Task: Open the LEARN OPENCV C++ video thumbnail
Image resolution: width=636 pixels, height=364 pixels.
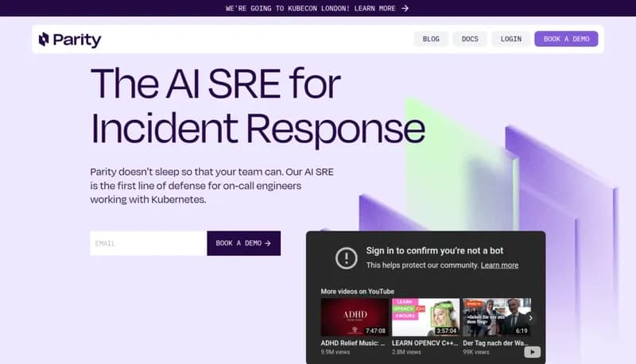Action: 425,317
